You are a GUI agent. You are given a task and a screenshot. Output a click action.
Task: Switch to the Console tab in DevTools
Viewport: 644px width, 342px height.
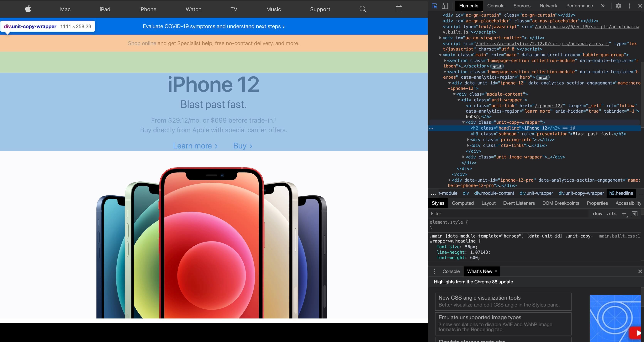[x=495, y=6]
